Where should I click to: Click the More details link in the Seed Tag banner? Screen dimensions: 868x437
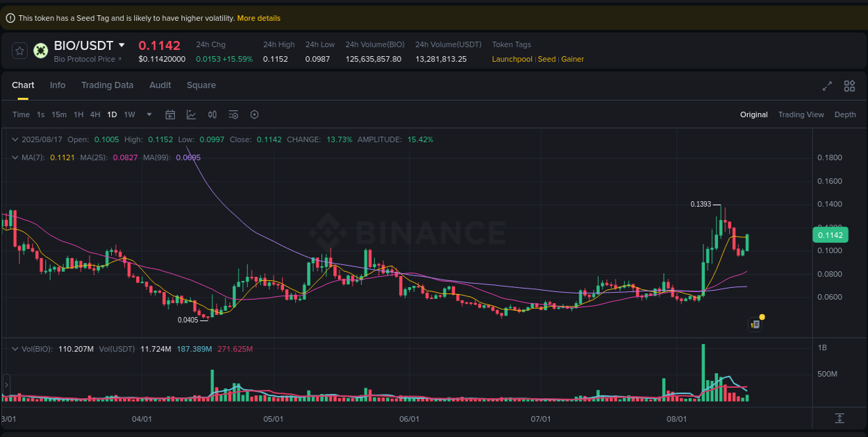point(258,17)
